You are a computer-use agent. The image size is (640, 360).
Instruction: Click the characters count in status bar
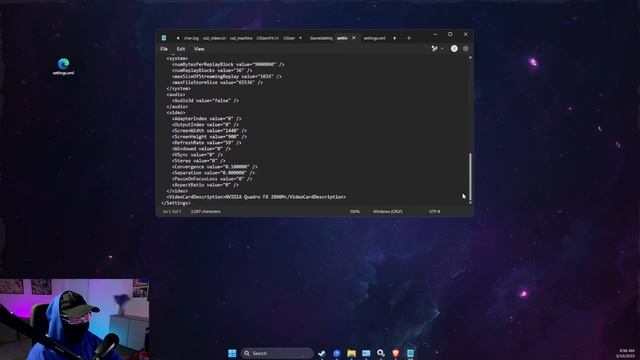205,211
